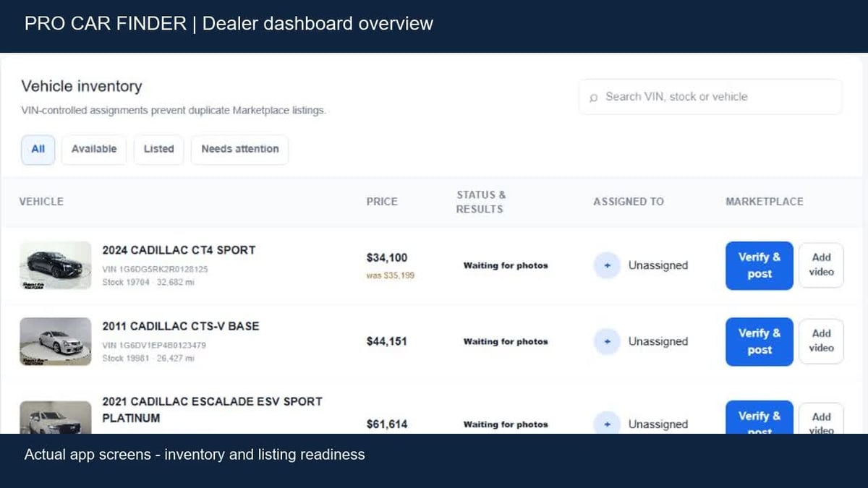Click the assign icon for 2011 Cadillac CTS-V Base

607,341
